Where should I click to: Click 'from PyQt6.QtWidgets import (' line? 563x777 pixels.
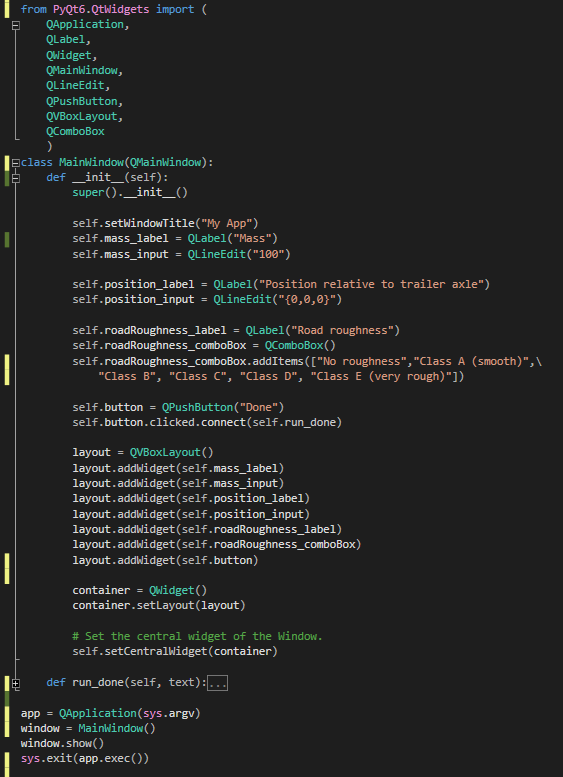tap(113, 9)
